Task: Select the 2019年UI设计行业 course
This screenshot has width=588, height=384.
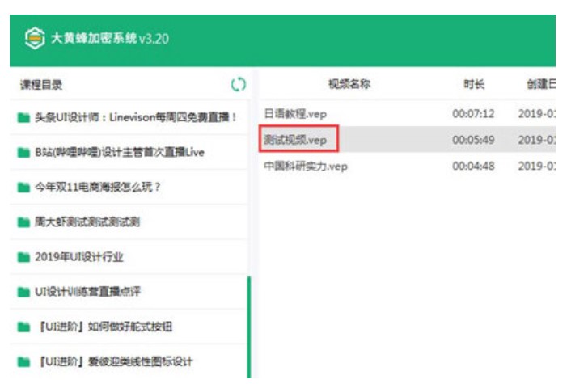Action: click(79, 257)
